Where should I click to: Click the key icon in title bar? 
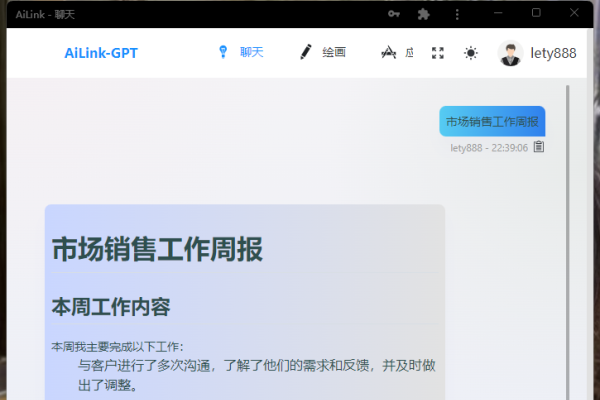coord(394,14)
